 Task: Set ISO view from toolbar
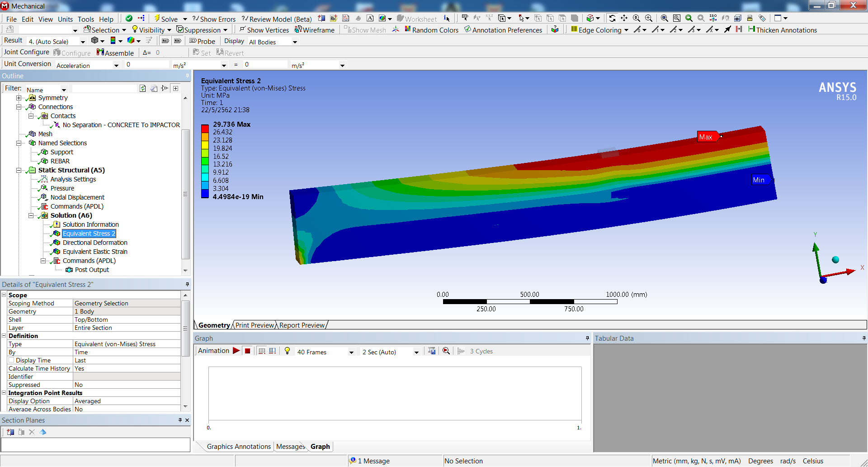[x=713, y=18]
